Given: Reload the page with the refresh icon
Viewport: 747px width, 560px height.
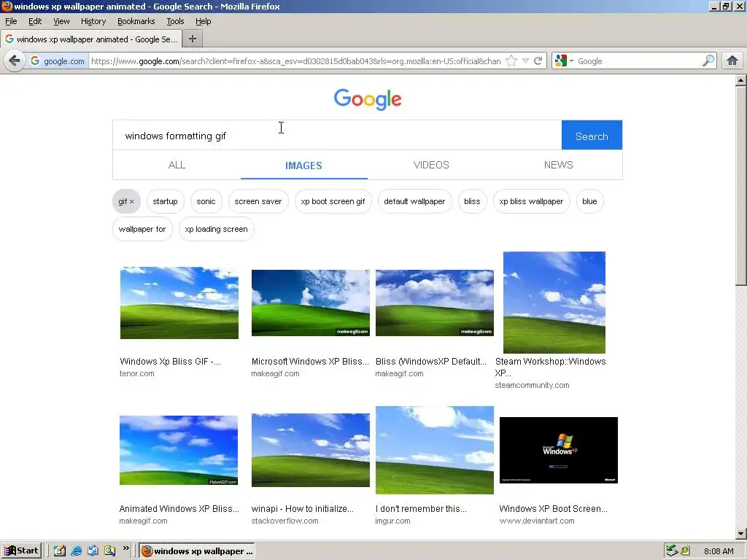Looking at the screenshot, I should pyautogui.click(x=538, y=61).
